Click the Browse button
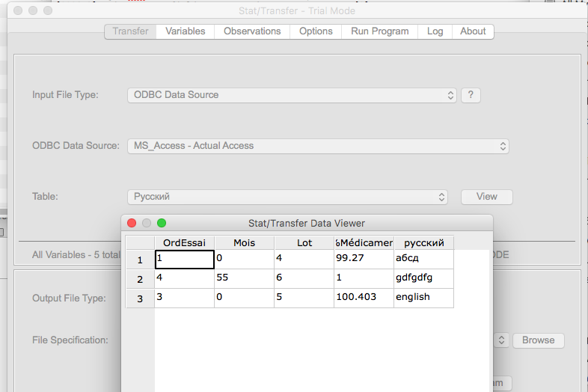This screenshot has height=392, width=588. 538,340
